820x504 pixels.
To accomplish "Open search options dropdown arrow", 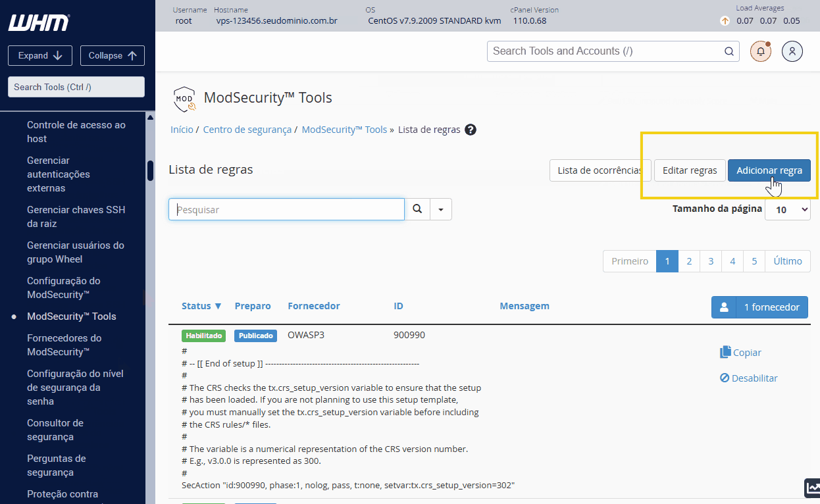I will [x=441, y=209].
